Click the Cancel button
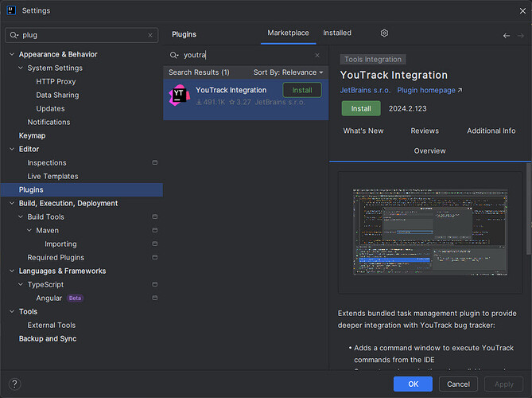The image size is (532, 398). click(458, 384)
